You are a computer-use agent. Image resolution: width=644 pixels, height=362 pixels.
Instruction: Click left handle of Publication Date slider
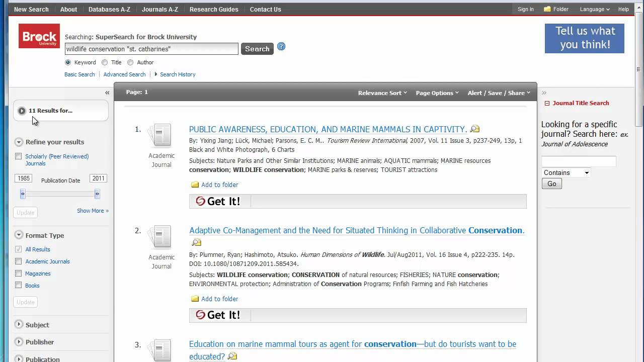(x=23, y=194)
